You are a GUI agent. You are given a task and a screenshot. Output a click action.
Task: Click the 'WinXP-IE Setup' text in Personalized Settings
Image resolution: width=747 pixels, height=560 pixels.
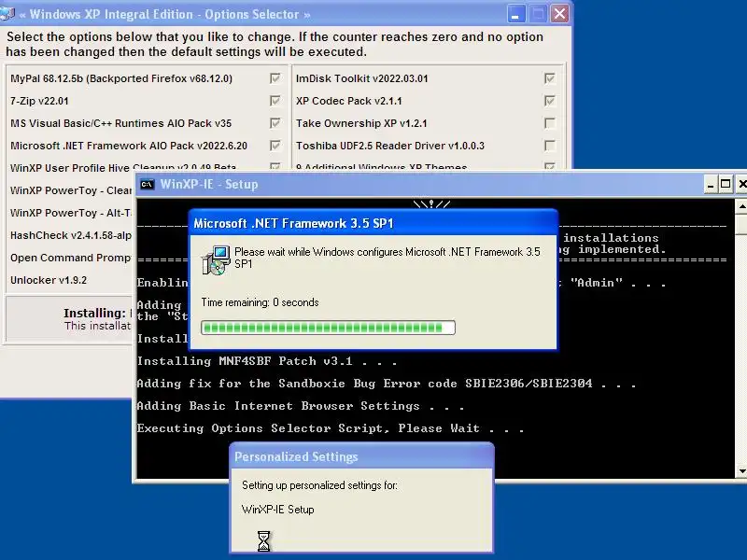point(277,510)
